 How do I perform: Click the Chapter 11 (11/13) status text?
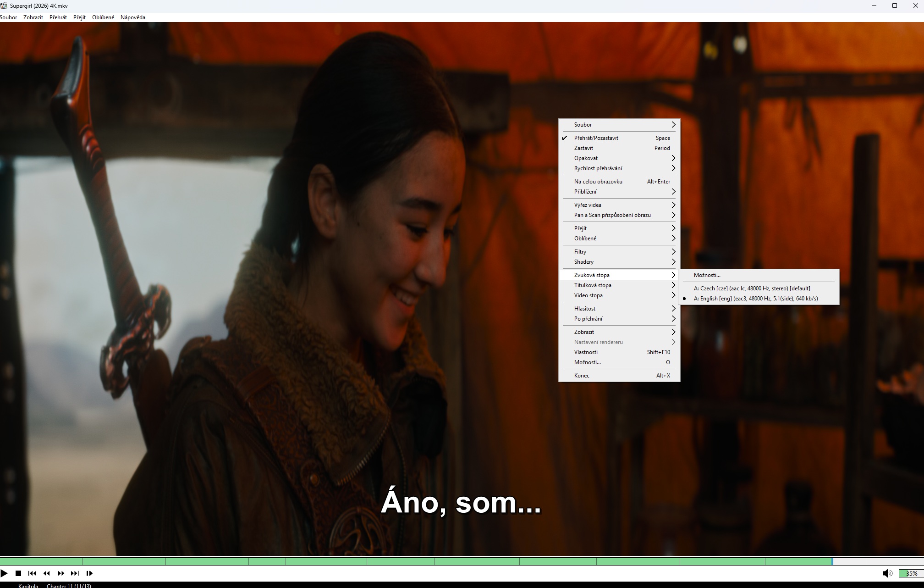click(69, 586)
